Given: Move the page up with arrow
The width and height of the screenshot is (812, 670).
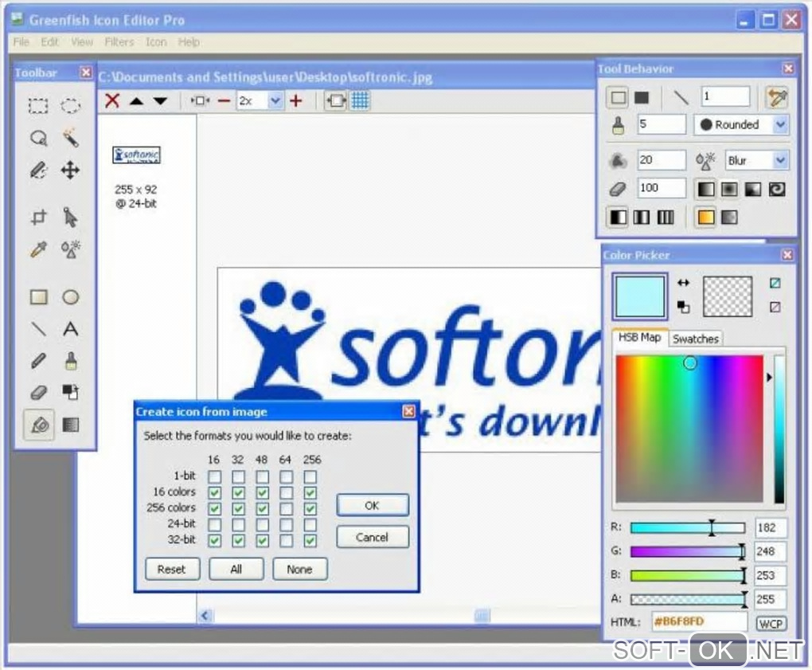Looking at the screenshot, I should click(x=136, y=101).
